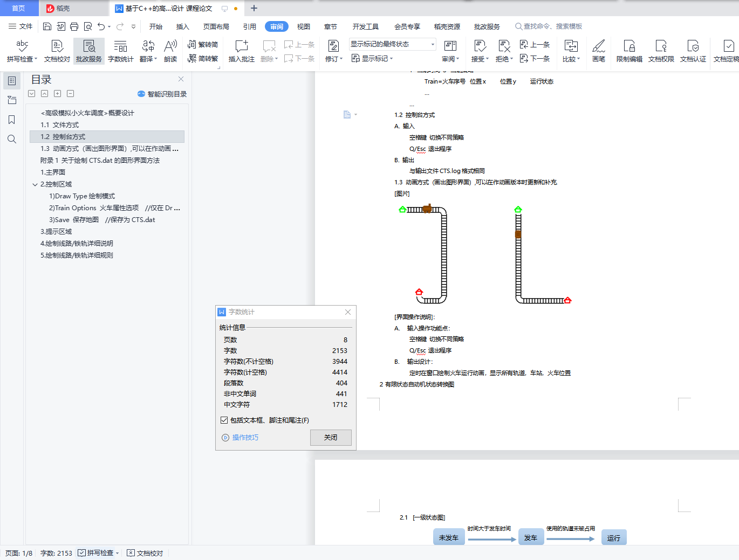The height and width of the screenshot is (560, 739).
Task: Jump to 下一条 revision beside 拒绝
Action: (x=535, y=59)
